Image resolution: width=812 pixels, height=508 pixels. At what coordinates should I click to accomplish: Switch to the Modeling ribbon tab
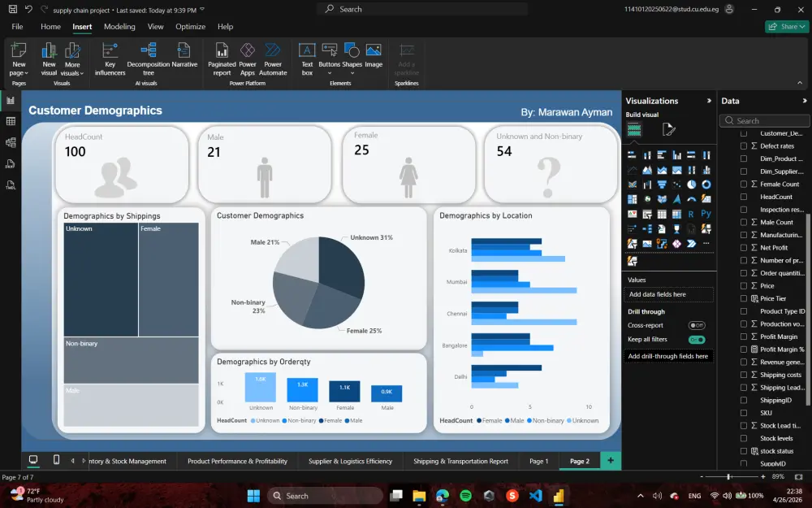pyautogui.click(x=119, y=27)
